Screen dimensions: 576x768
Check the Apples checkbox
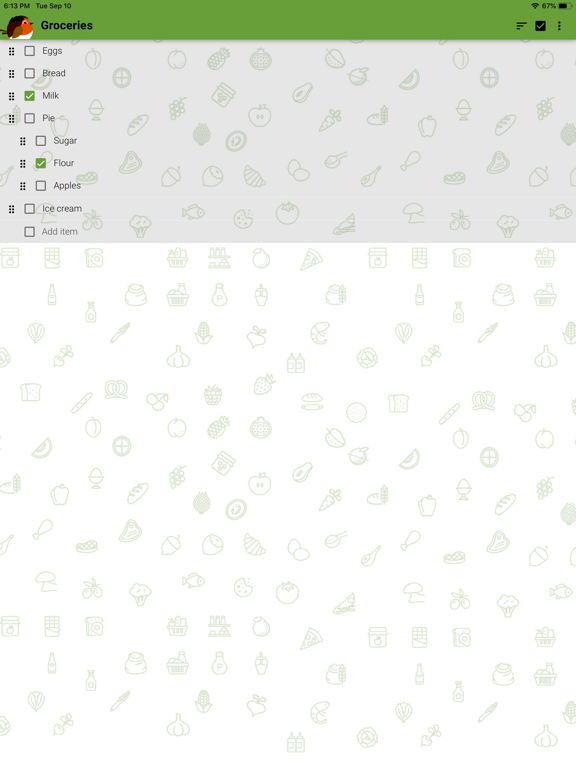click(x=41, y=186)
